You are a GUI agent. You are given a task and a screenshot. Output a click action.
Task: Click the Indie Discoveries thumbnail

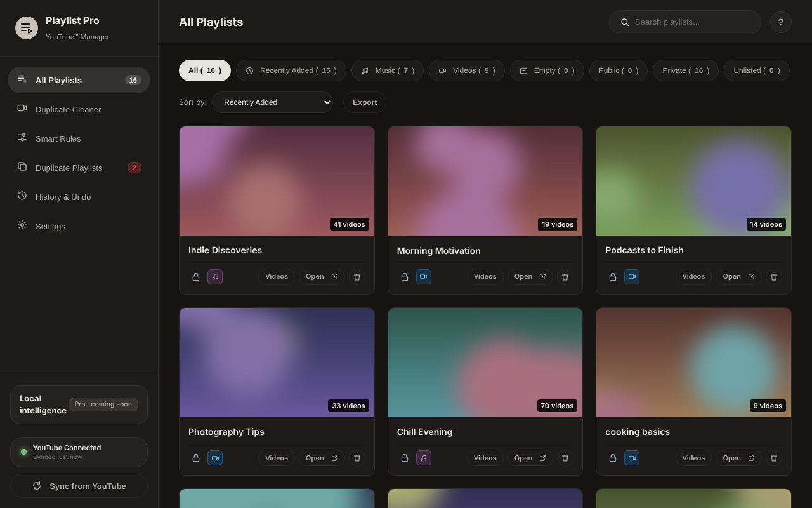[x=277, y=181]
